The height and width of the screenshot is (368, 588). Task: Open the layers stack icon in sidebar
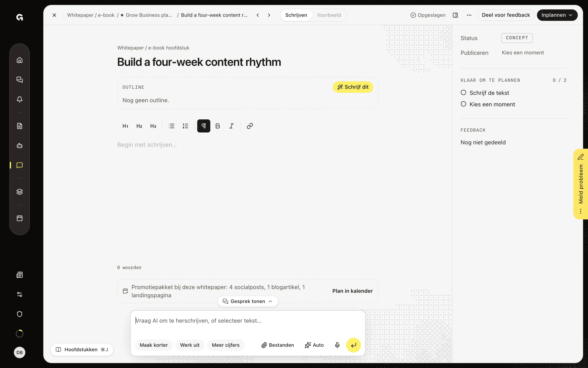pyautogui.click(x=19, y=192)
